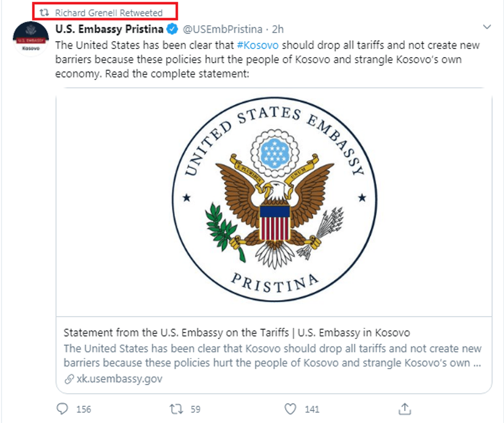Click the xk.usembassy.gov domain link
504x423 pixels.
point(119,379)
